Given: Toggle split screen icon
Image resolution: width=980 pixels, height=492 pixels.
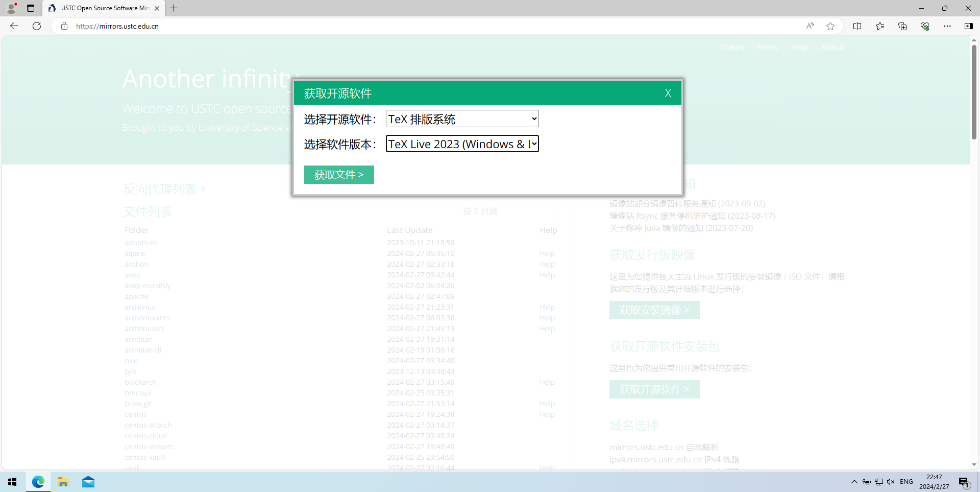Looking at the screenshot, I should pos(857,26).
